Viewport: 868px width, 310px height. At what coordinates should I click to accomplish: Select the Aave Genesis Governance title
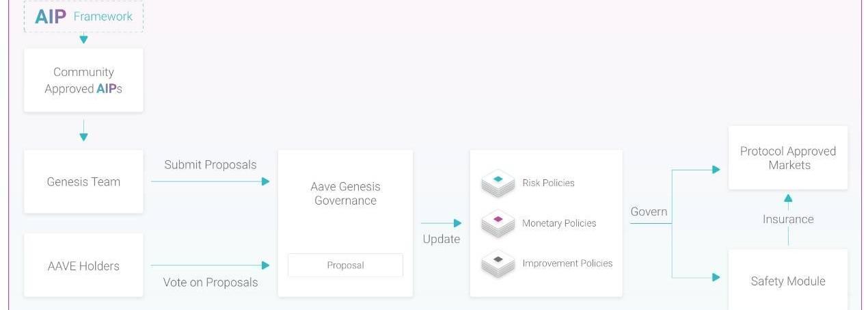[x=345, y=193]
